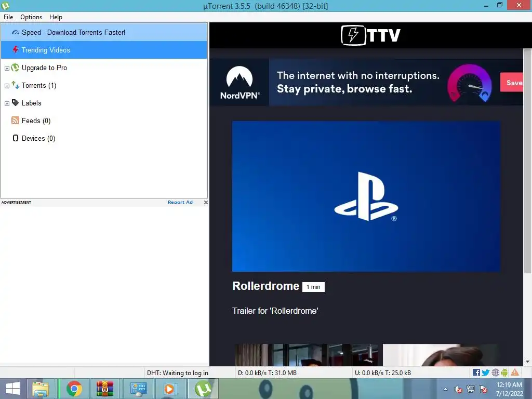Click the vertical scrollbar thumb of video pane
Image resolution: width=532 pixels, height=399 pixels.
(527, 161)
